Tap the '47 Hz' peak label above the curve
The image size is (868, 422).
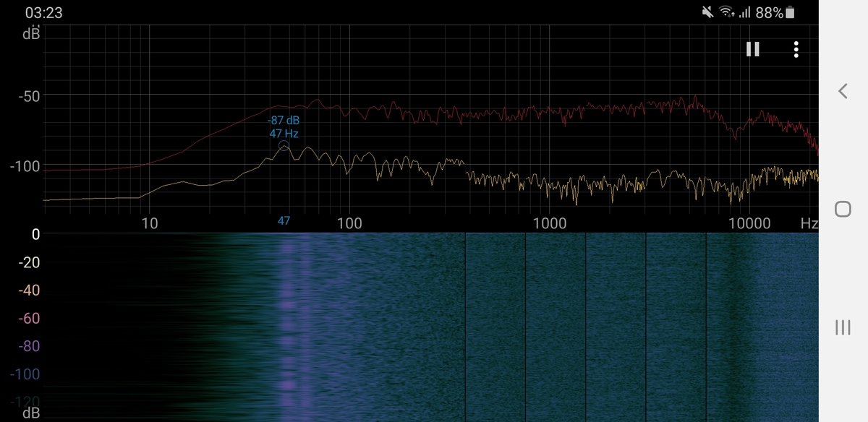tap(284, 134)
